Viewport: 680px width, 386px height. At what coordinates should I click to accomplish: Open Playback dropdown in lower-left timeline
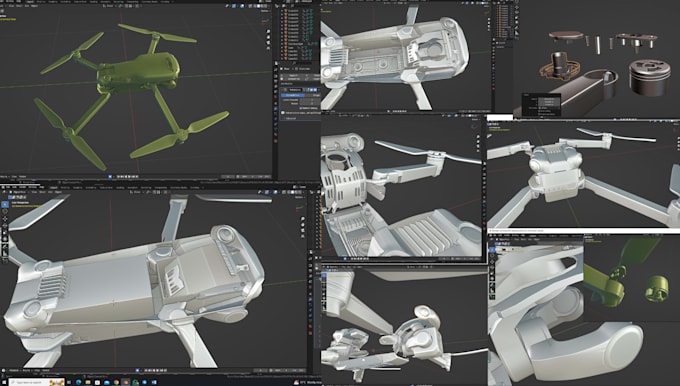coord(14,370)
